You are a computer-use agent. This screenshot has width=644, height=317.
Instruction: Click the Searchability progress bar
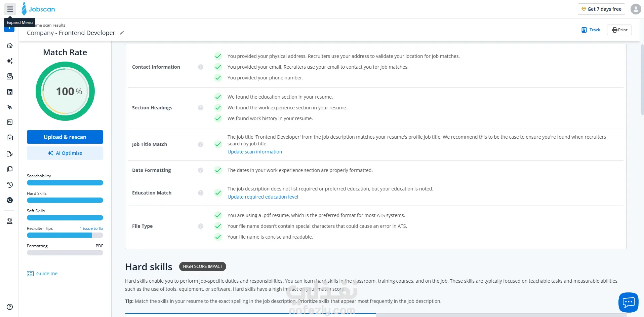(65, 183)
